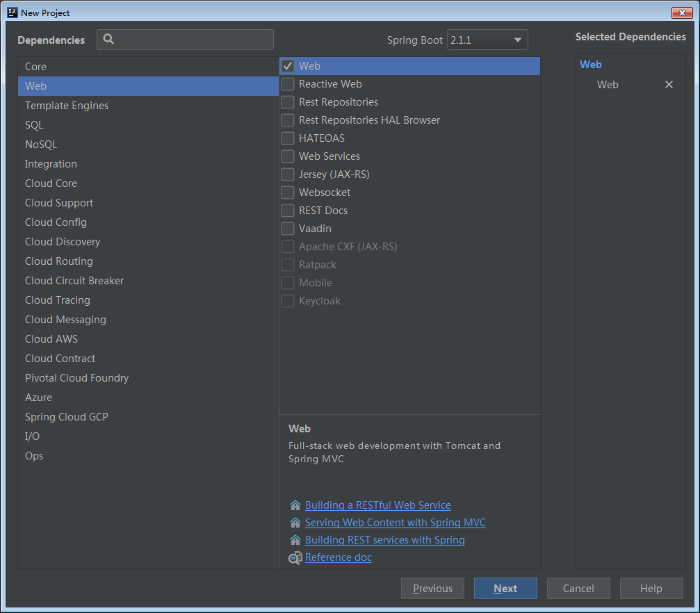Open Pivotal Cloud Foundry category
Viewport: 700px width, 613px height.
click(x=148, y=378)
